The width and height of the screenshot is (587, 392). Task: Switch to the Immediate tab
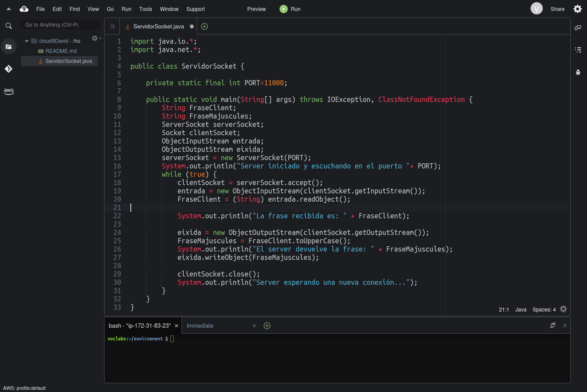(x=200, y=325)
